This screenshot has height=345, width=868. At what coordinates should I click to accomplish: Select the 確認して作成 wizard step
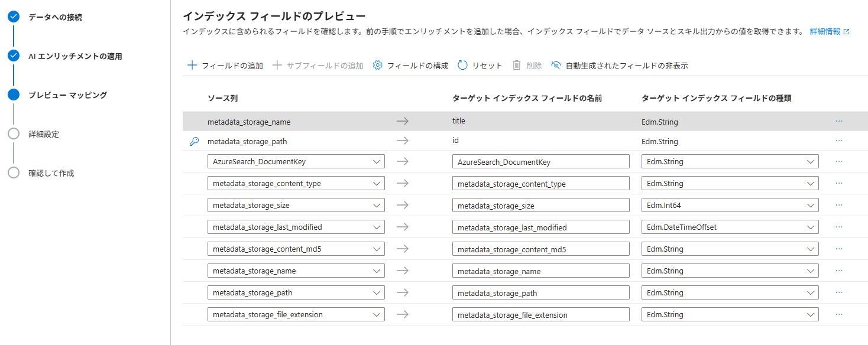pyautogui.click(x=51, y=173)
